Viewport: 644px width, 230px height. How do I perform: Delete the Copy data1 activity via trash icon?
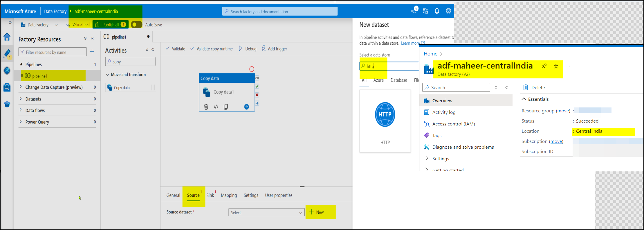pyautogui.click(x=206, y=107)
